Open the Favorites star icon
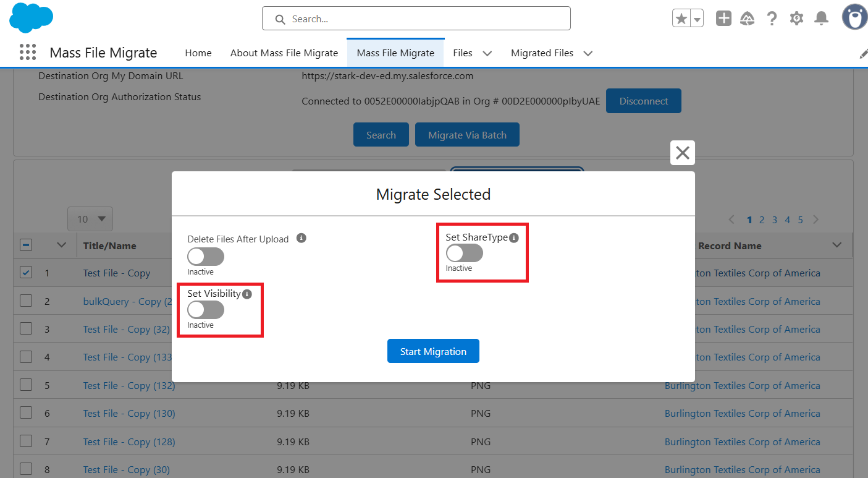The height and width of the screenshot is (478, 868). click(681, 19)
